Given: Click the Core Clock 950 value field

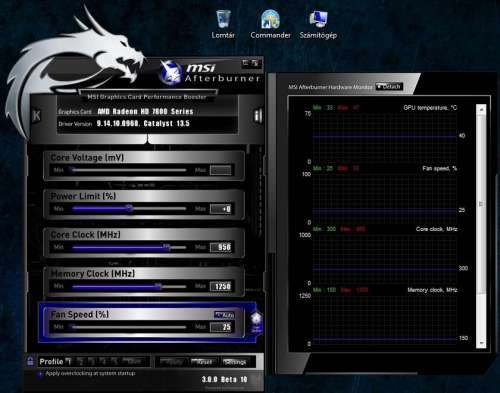Looking at the screenshot, I should point(221,247).
